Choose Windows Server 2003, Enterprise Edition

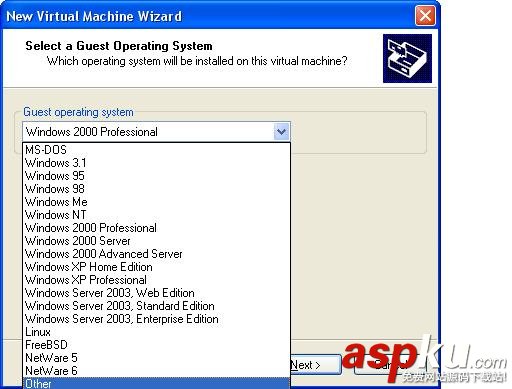click(x=156, y=319)
